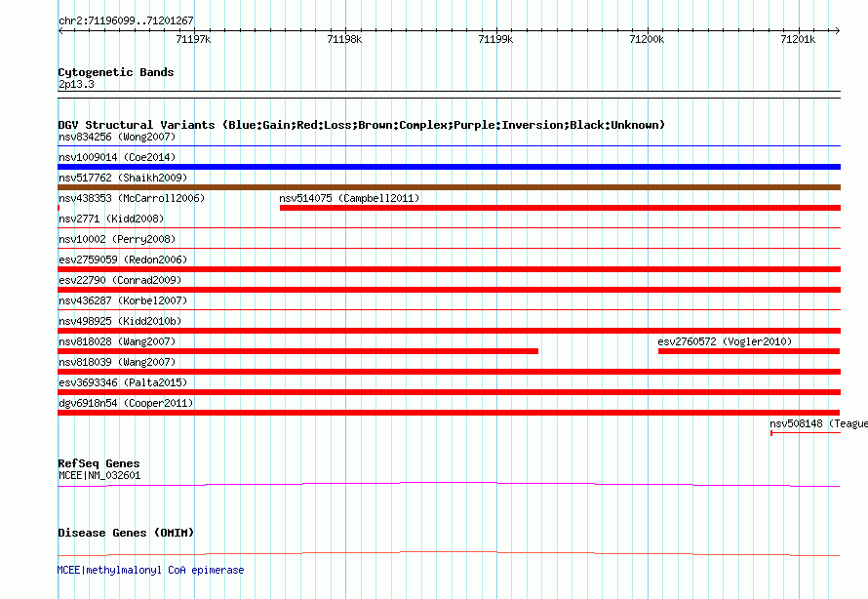
Task: Open the esv2760572 (Vogler2010) variant label
Action: (725, 342)
